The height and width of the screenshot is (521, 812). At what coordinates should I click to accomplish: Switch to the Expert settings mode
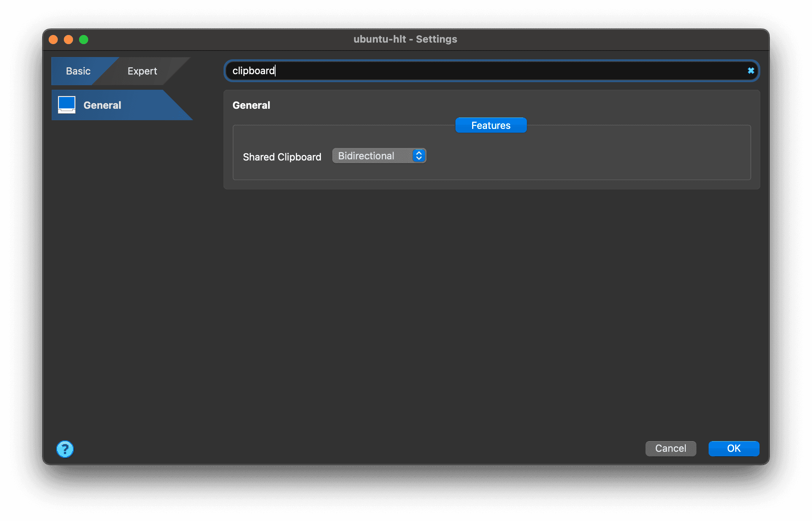(142, 71)
